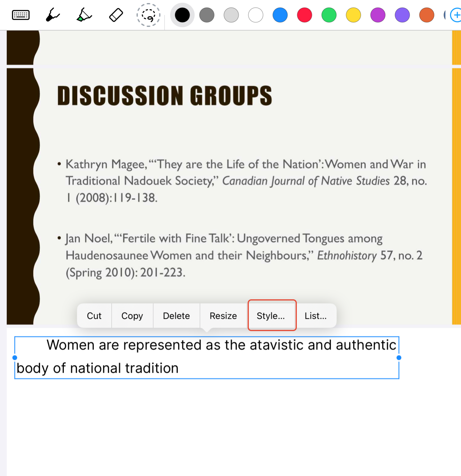
Task: Open the on-screen keyboard
Action: (20, 15)
